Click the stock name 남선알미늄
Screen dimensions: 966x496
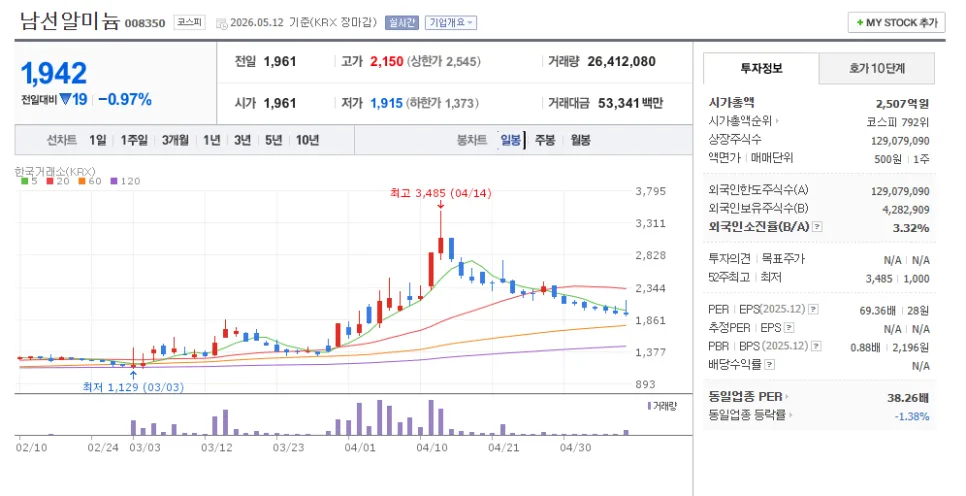[70, 21]
